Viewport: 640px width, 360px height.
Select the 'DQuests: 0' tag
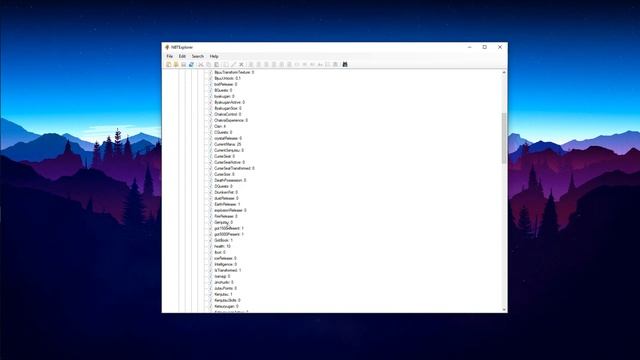(223, 187)
